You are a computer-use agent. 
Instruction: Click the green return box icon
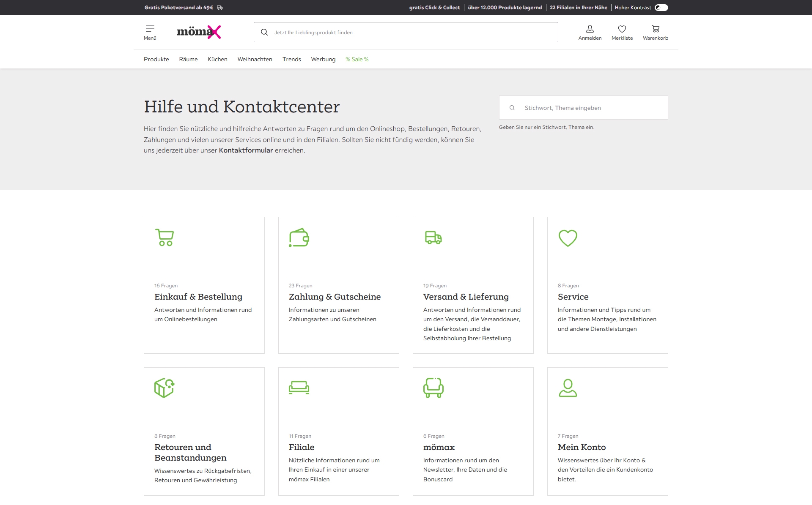165,388
